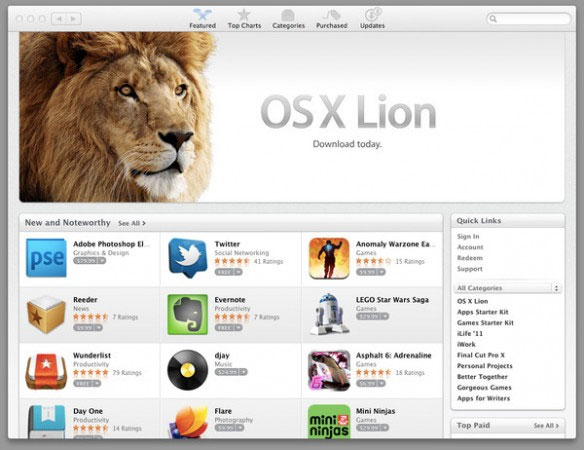Screen dimensions: 584x450
Task: Open the Adobe Photoshop Elements pse icon
Action: 47,258
